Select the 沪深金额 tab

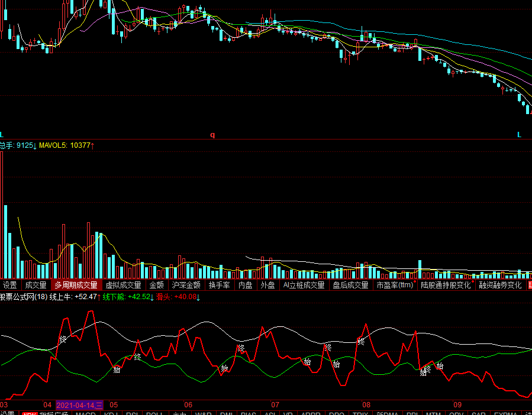pos(186,285)
